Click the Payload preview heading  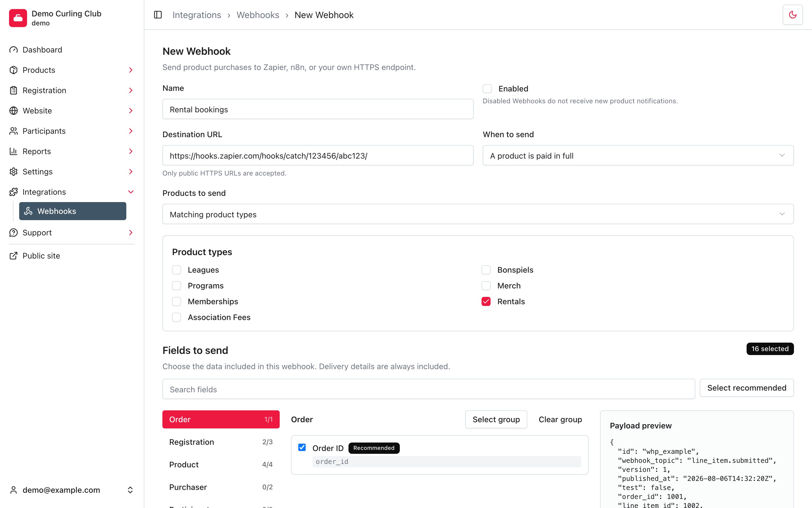pyautogui.click(x=641, y=426)
